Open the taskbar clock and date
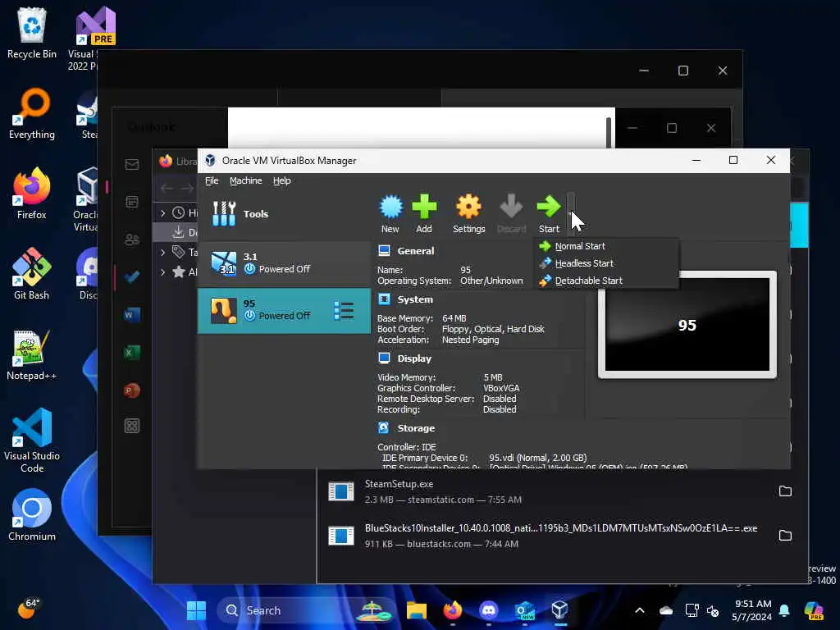840x630 pixels. (x=752, y=610)
